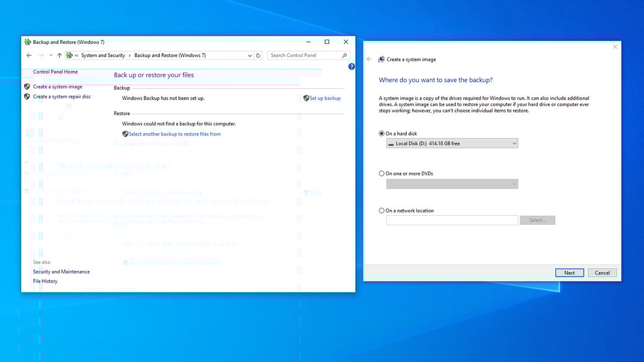Select On a hard disk radio button
644x362 pixels.
382,134
